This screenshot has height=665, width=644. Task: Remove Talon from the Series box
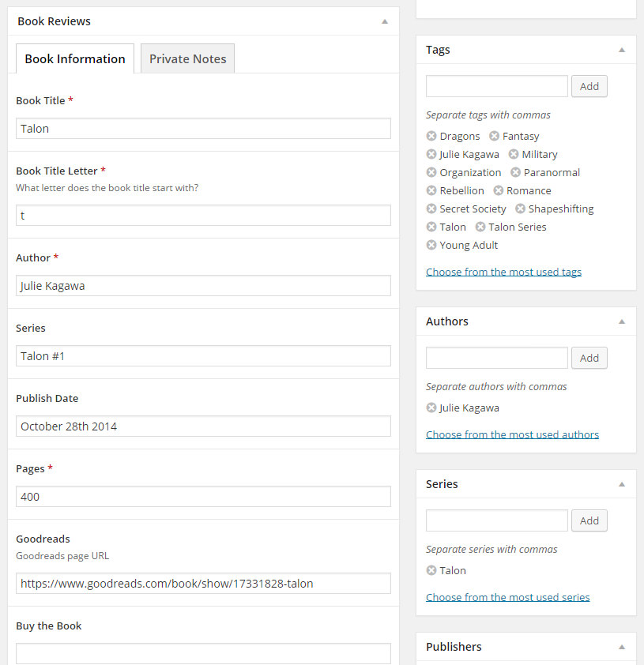point(431,570)
